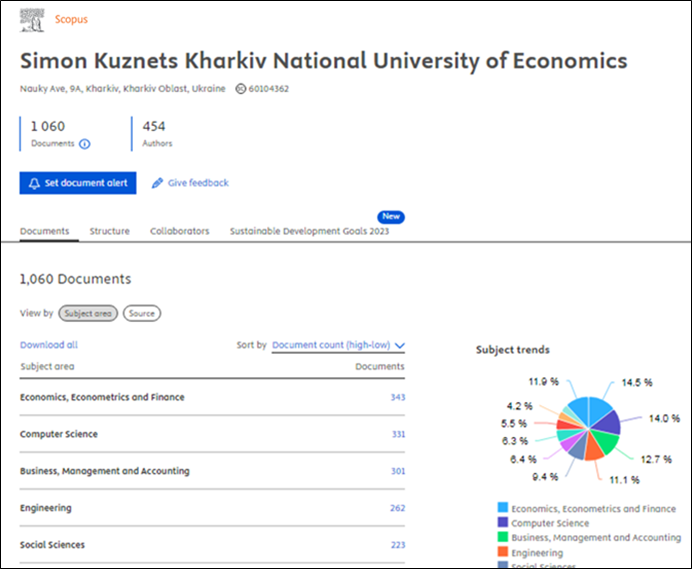
Task: Click the affiliation ID icon beside 60104362
Action: [x=240, y=89]
